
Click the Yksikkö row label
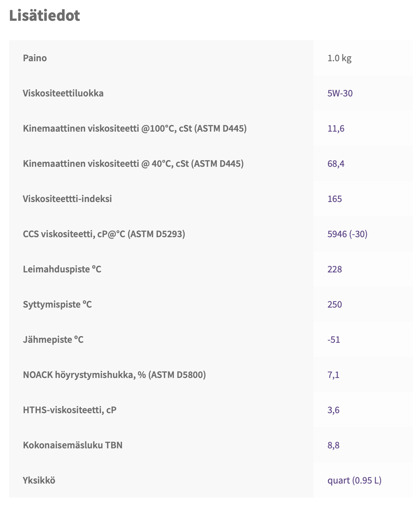coord(39,480)
